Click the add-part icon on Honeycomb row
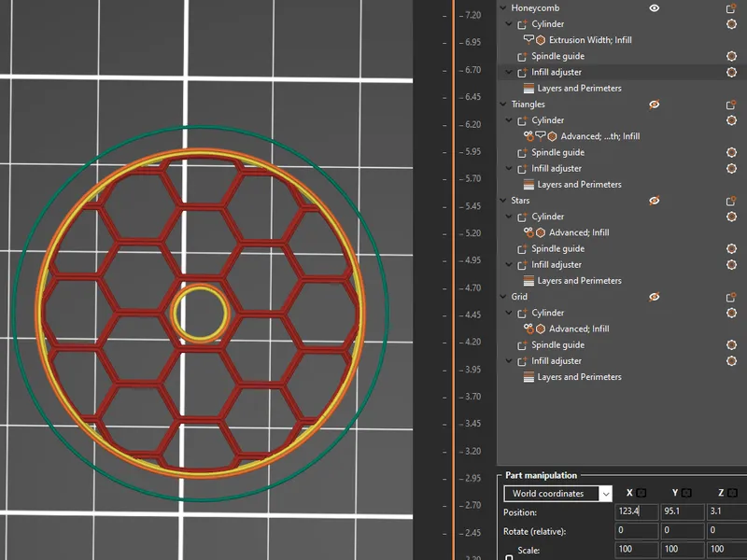Image resolution: width=747 pixels, height=560 pixels. click(732, 8)
